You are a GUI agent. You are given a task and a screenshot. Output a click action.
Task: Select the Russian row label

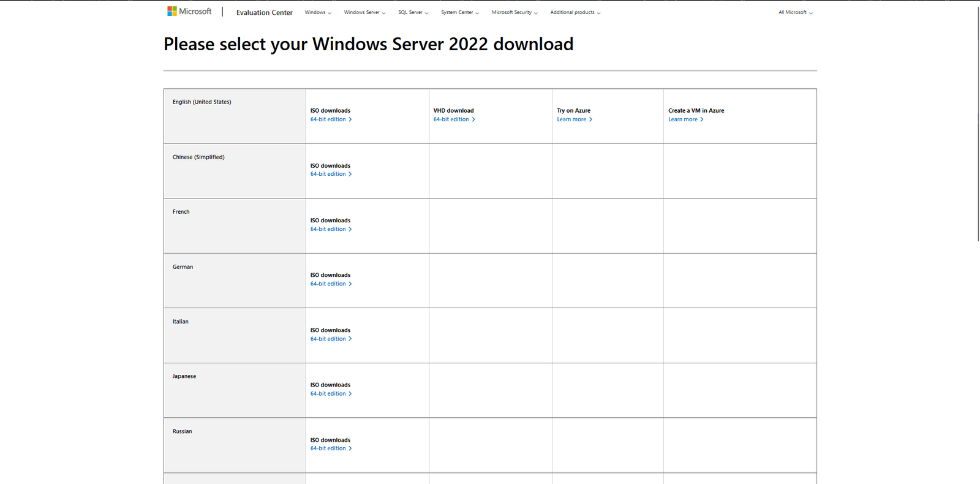[182, 431]
